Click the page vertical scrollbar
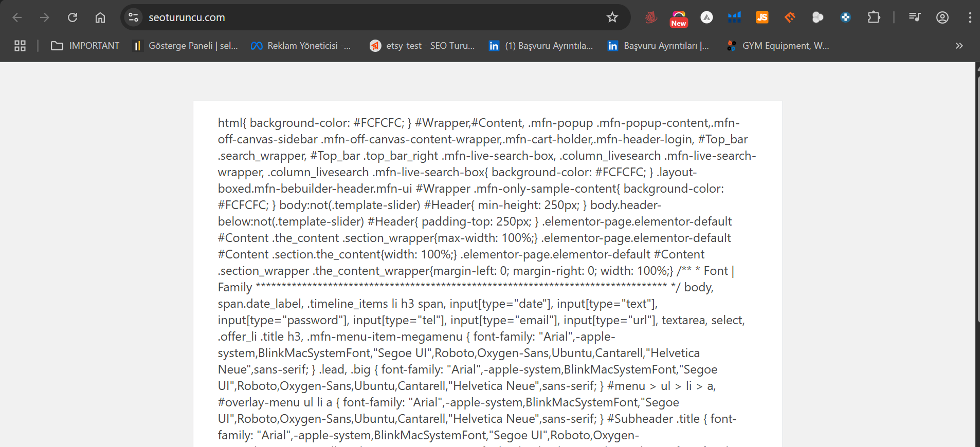 click(977, 200)
